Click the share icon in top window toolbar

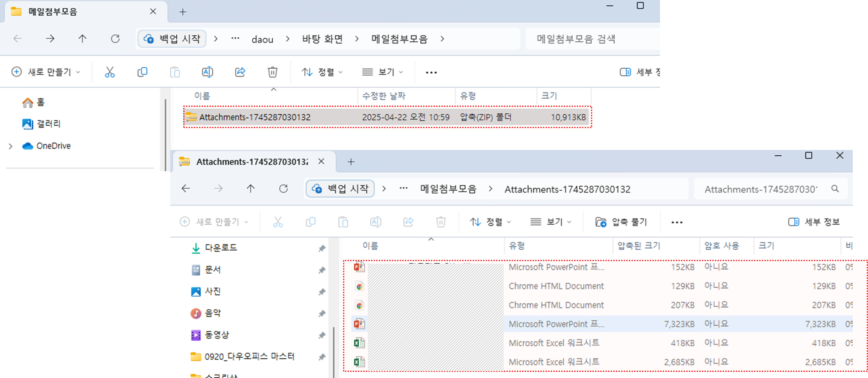(x=240, y=72)
